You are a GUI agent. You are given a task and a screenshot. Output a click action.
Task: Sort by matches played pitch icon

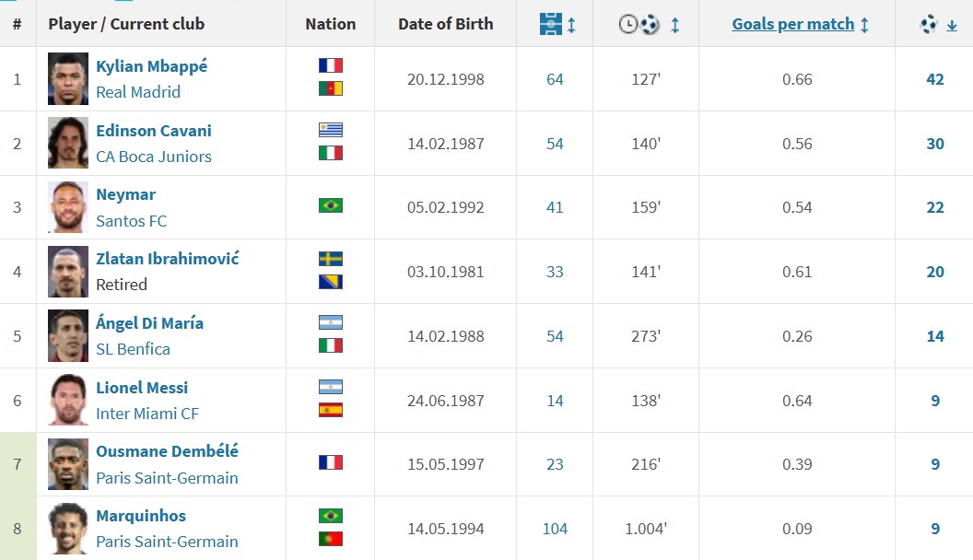pos(551,25)
